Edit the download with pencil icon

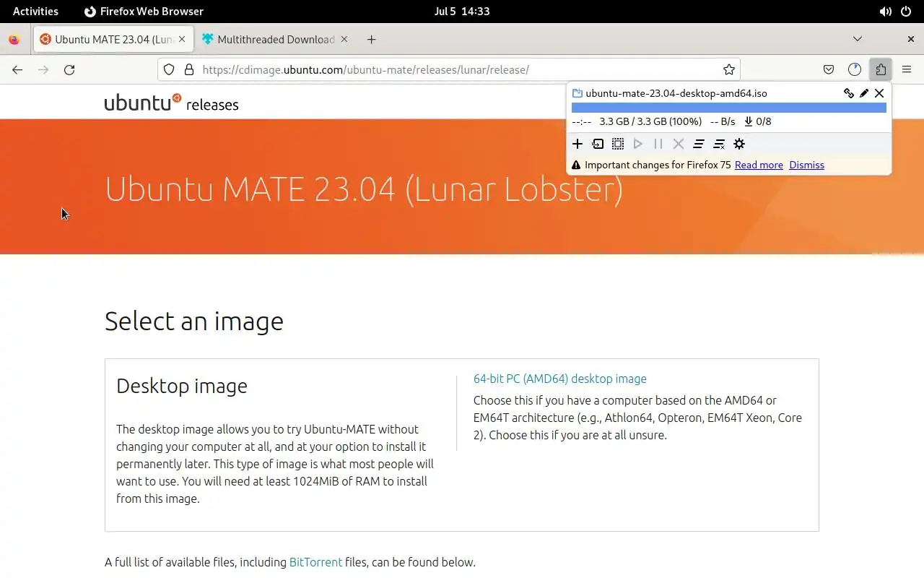point(864,93)
